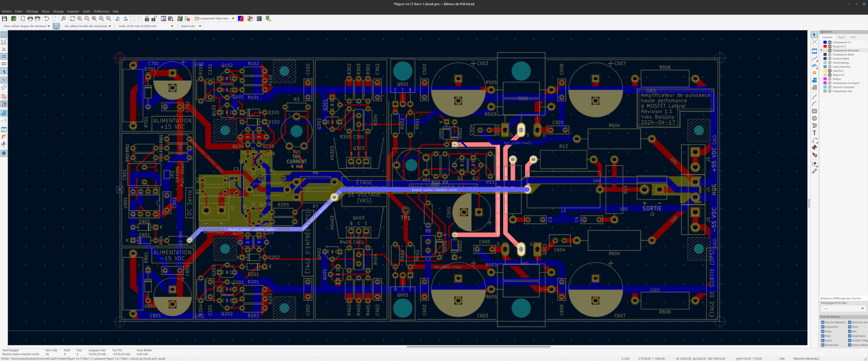Click the Find text magnifier icon

coord(63,19)
